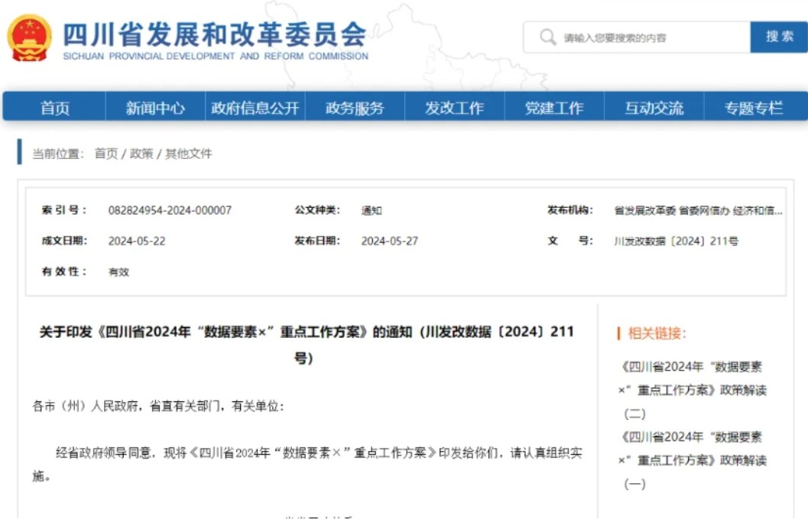Open the 政策解读（二）related link
Viewport: 808px width, 532px height.
693,390
